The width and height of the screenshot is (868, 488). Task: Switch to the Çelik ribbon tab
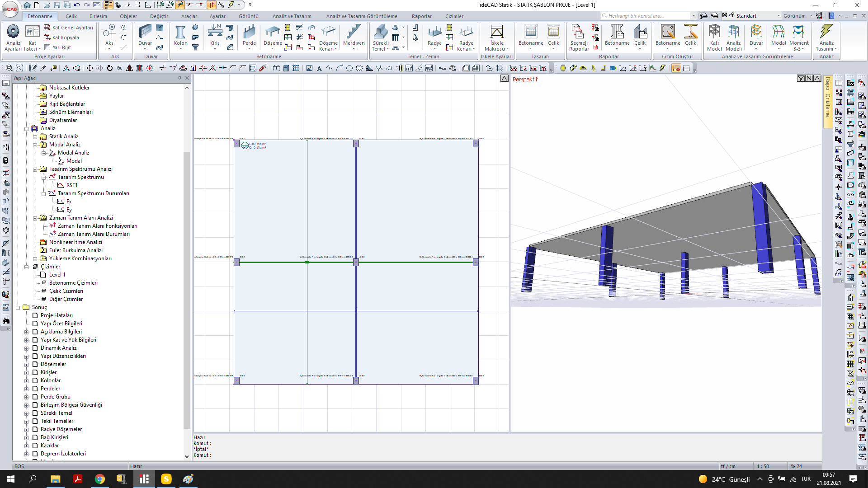pyautogui.click(x=71, y=16)
